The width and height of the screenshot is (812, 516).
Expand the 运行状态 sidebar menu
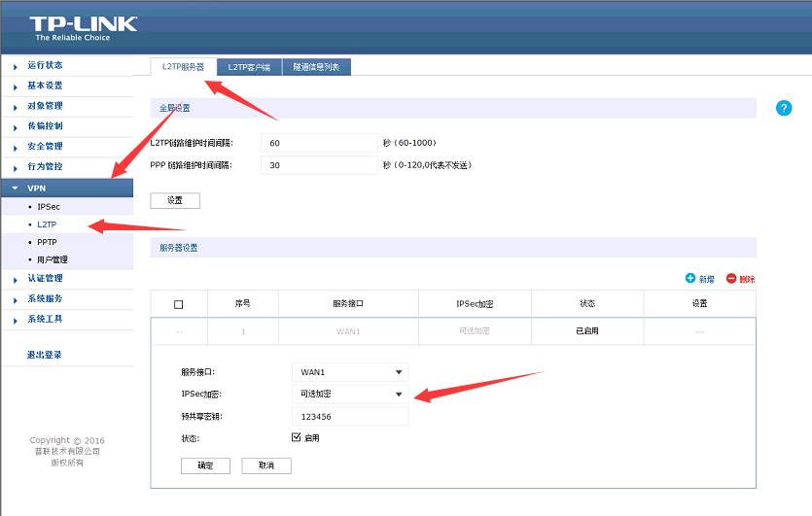(x=45, y=65)
